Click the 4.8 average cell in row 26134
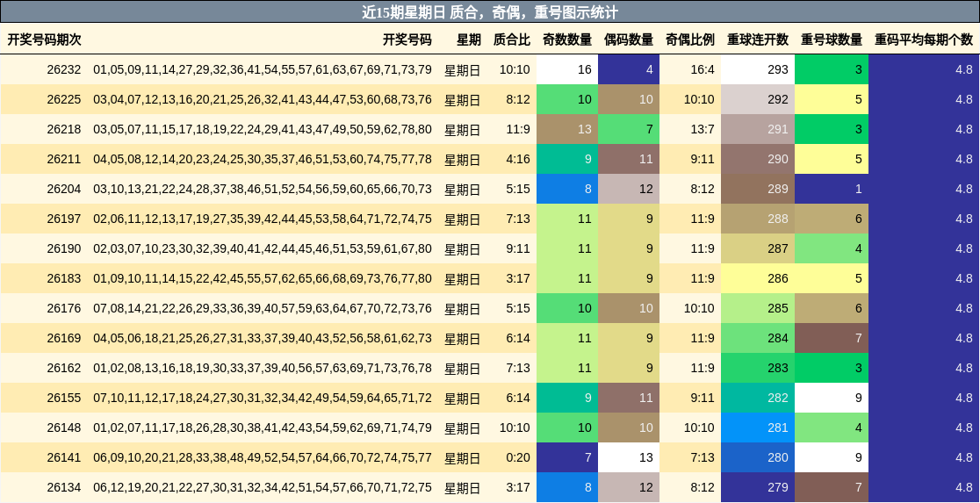 coord(925,487)
